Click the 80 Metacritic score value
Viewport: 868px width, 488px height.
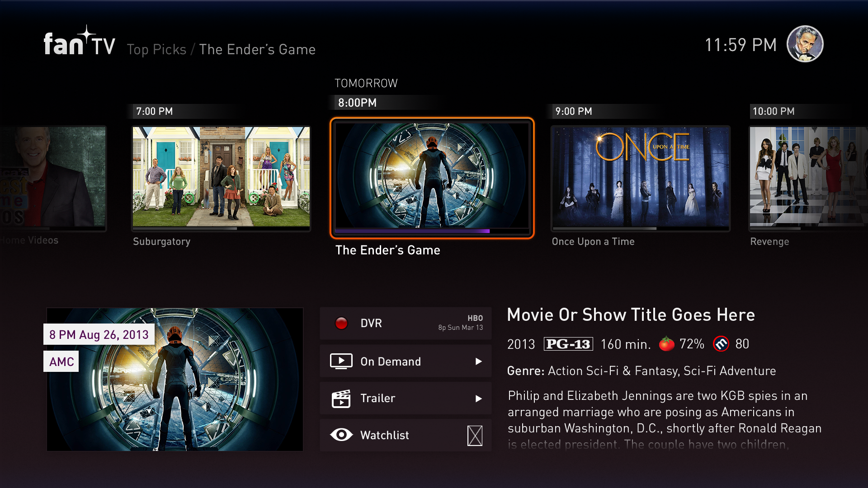(x=742, y=344)
